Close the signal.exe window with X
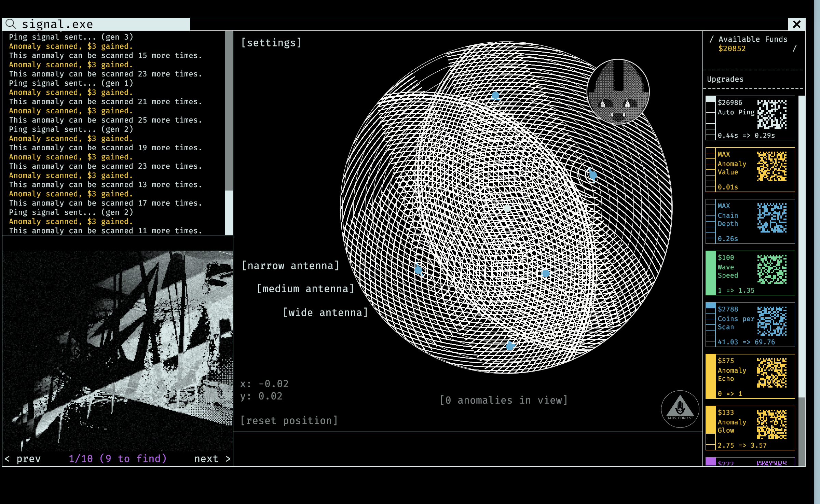Screen dimensions: 820x504 797,24
